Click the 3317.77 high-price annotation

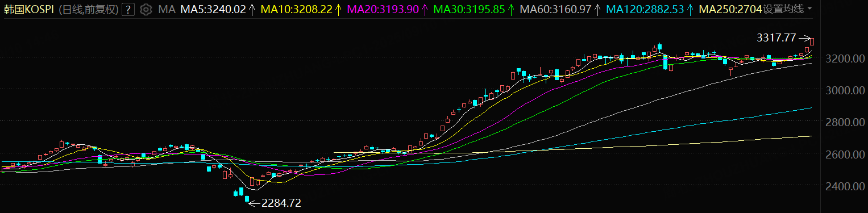(776, 38)
